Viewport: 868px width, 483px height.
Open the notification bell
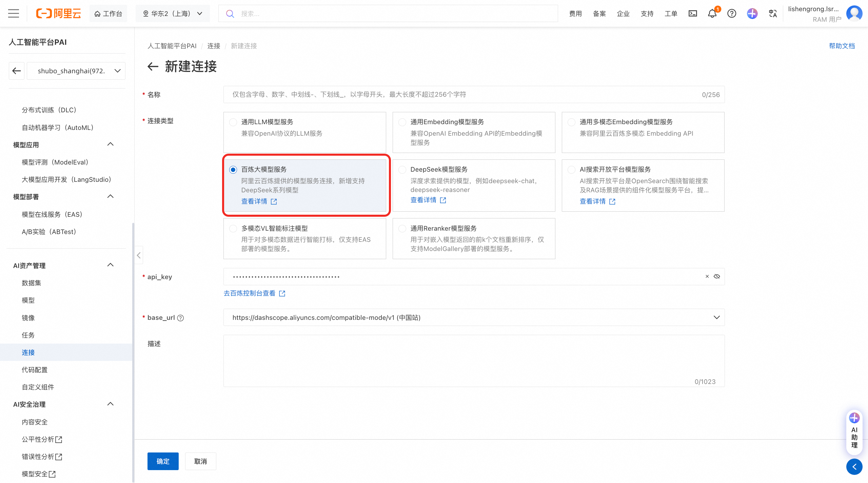tap(712, 14)
